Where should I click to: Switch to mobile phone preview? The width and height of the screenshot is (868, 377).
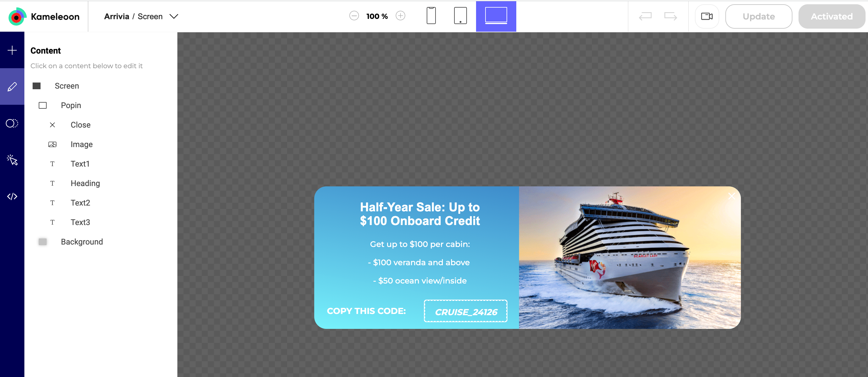click(431, 16)
